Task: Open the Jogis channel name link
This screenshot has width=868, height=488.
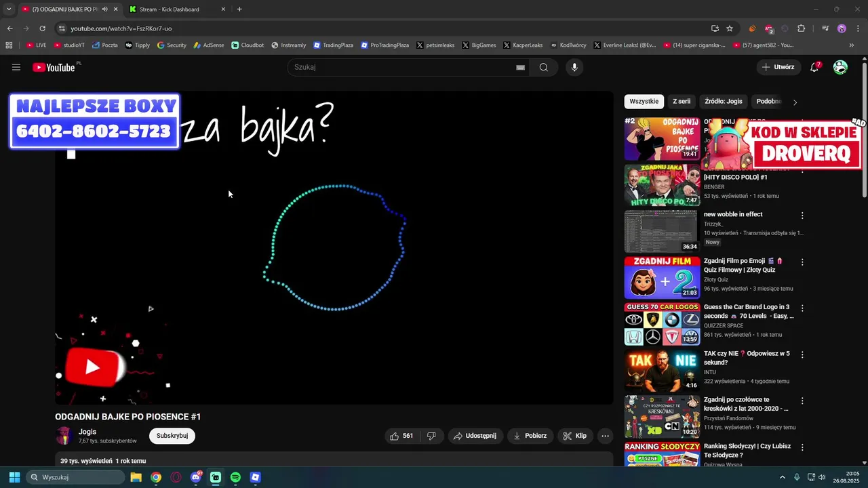Action: click(x=87, y=432)
